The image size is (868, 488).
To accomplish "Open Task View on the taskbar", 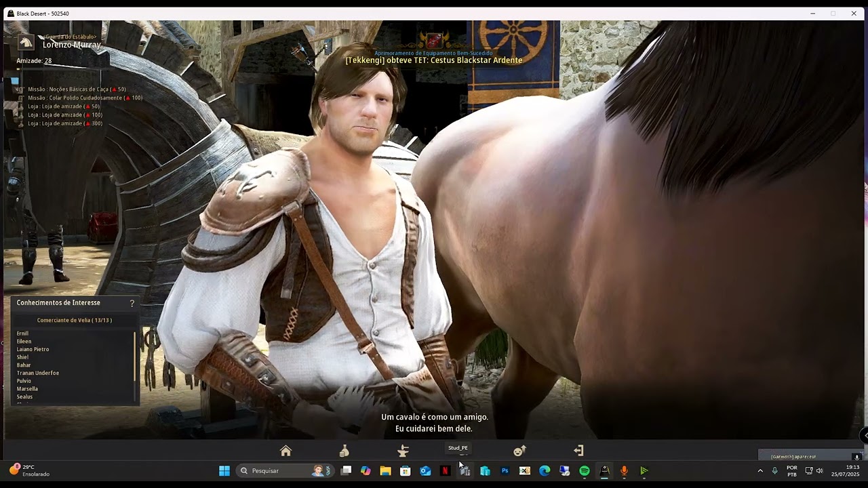I will [346, 470].
